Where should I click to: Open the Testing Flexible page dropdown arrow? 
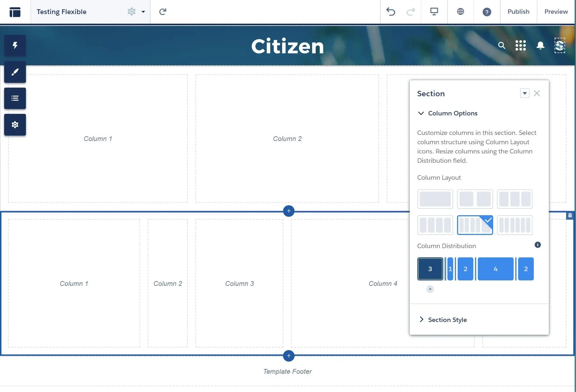coord(143,12)
